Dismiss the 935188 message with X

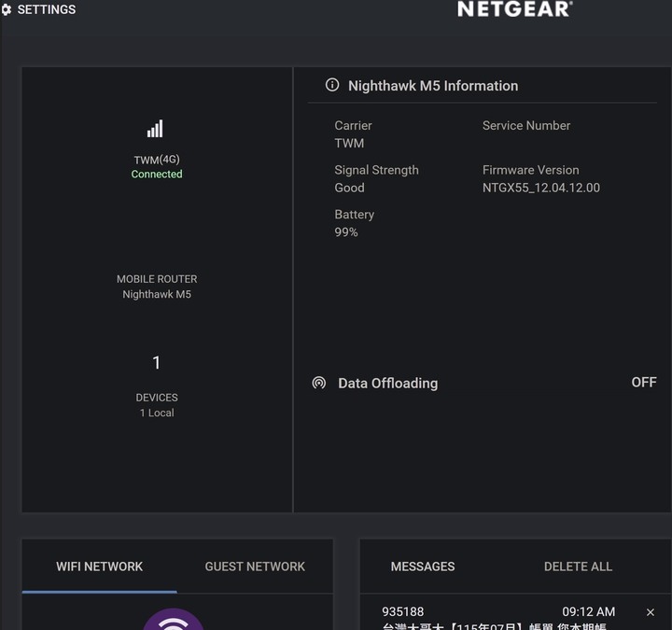tap(651, 612)
